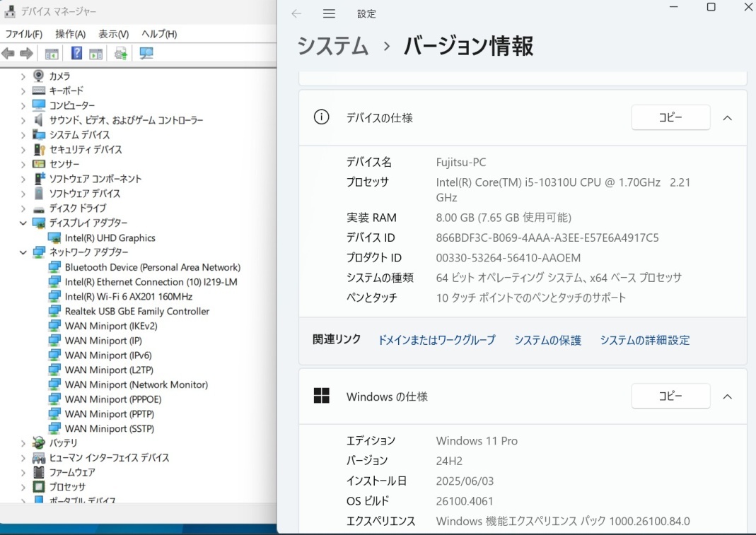Image resolution: width=756 pixels, height=535 pixels.
Task: Click the sound controller speaker icon
Action: pos(39,119)
